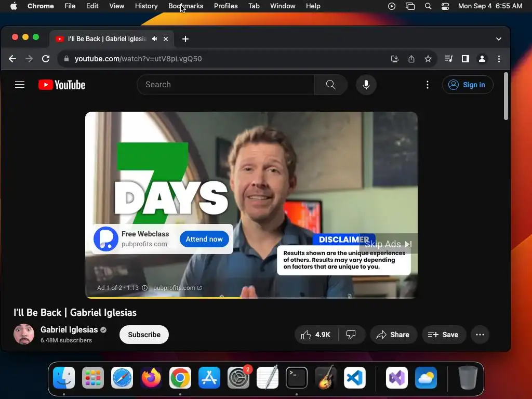Click Attend now on the ad
Screen dimensions: 532x399
pyautogui.click(x=204, y=239)
